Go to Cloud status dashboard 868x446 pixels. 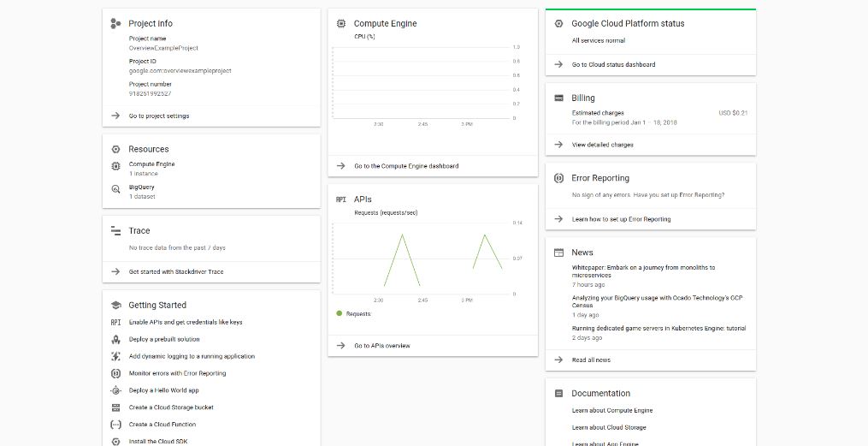(x=613, y=65)
